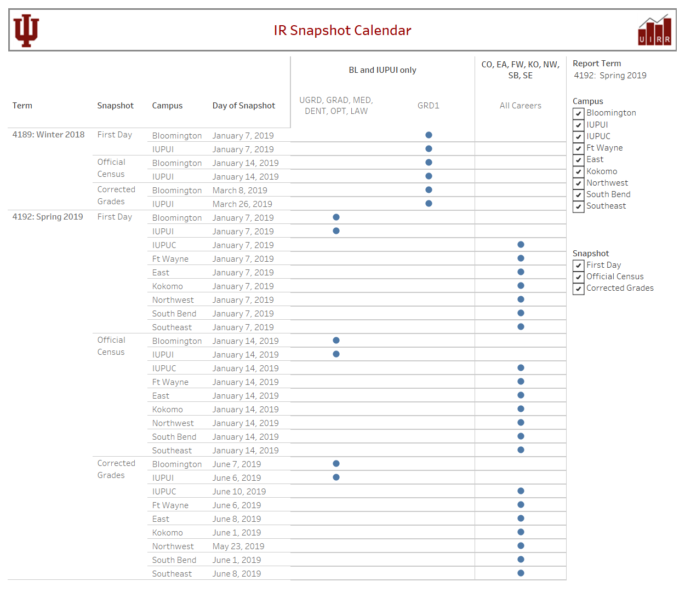Open the Report Term dropdown showing Spring 2019
Viewport: 685px width, 616px height.
(x=610, y=76)
